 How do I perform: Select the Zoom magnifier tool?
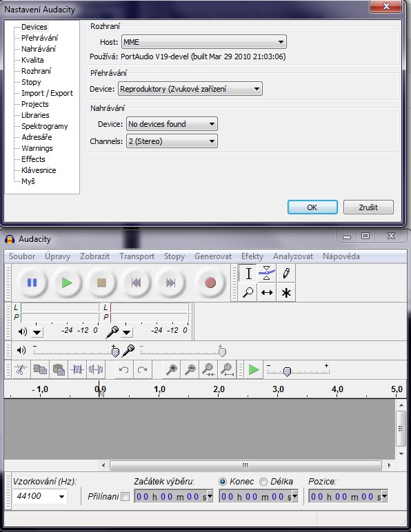(x=248, y=292)
